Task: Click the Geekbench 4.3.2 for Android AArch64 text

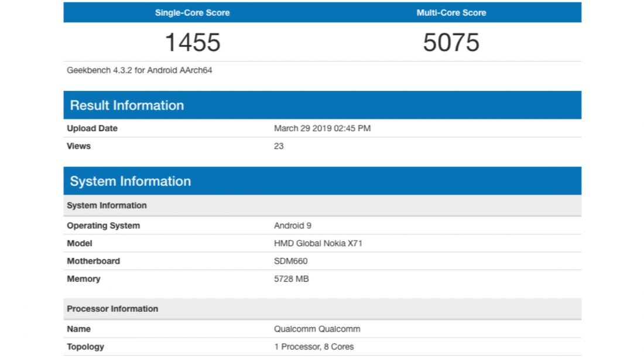Action: tap(139, 70)
